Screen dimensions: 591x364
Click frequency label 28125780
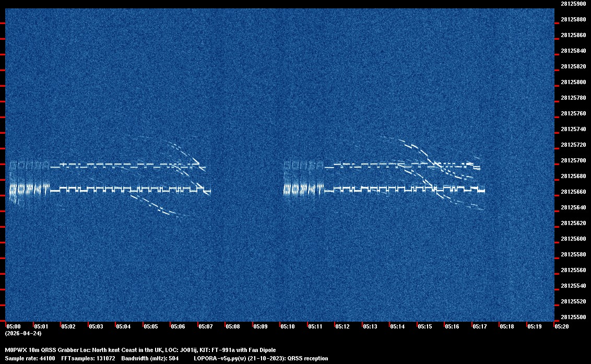[573, 98]
